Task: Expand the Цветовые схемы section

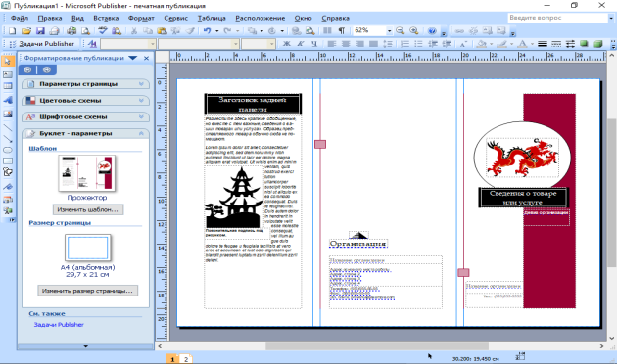Action: (x=85, y=101)
